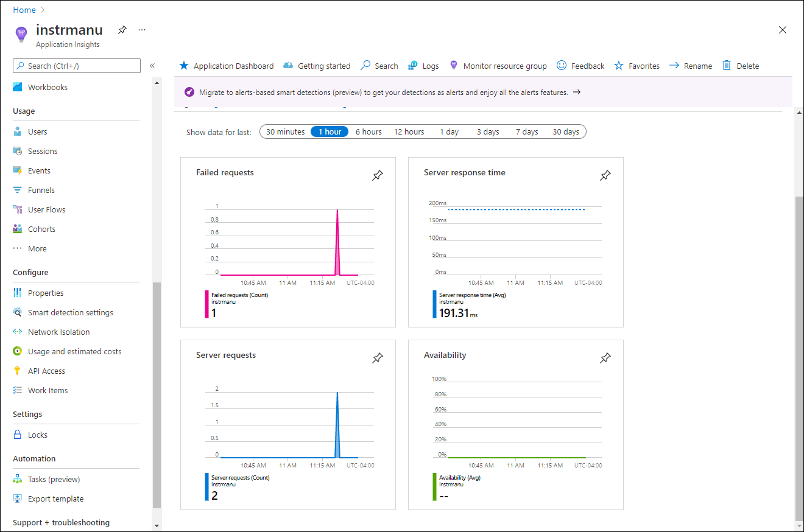Expand the More usage options
804x532 pixels.
tap(37, 248)
